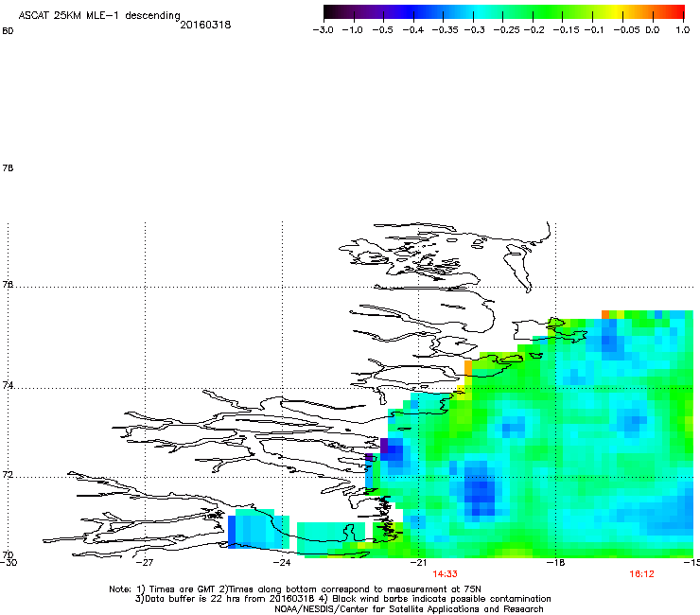Click the "ASCAT 25KM MLE-1 descending" title
Image resolution: width=700 pixels, height=615 pixels.
click(x=99, y=16)
